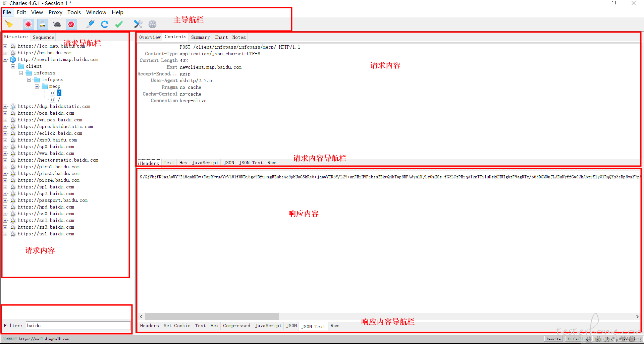Expand https://hm.baidu.com node
644x344 pixels.
5,53
